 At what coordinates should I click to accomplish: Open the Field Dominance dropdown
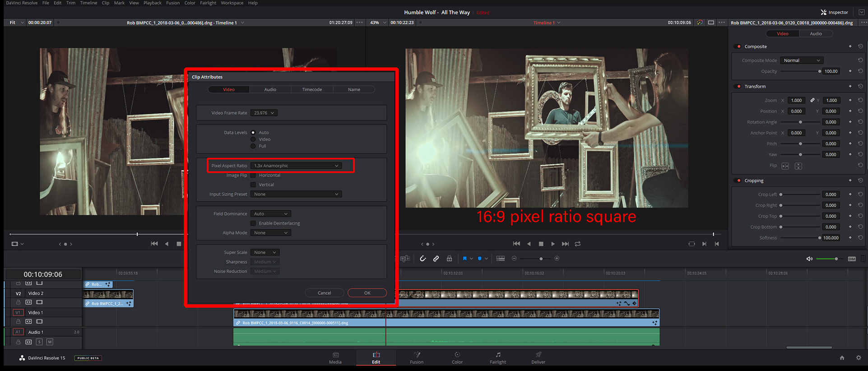tap(271, 214)
